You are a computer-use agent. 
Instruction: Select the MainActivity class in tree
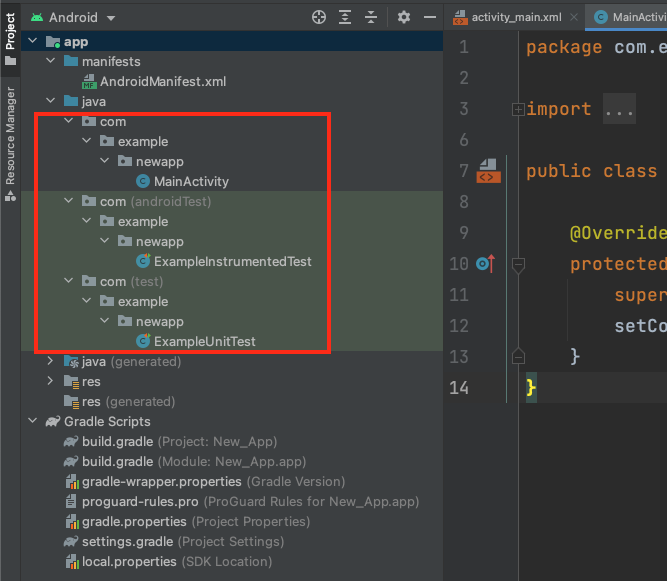[191, 182]
